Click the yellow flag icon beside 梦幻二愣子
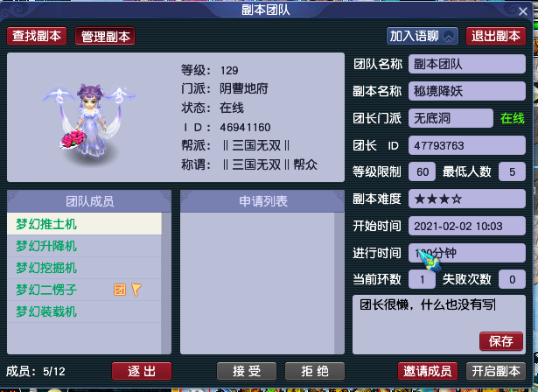 pyautogui.click(x=136, y=290)
